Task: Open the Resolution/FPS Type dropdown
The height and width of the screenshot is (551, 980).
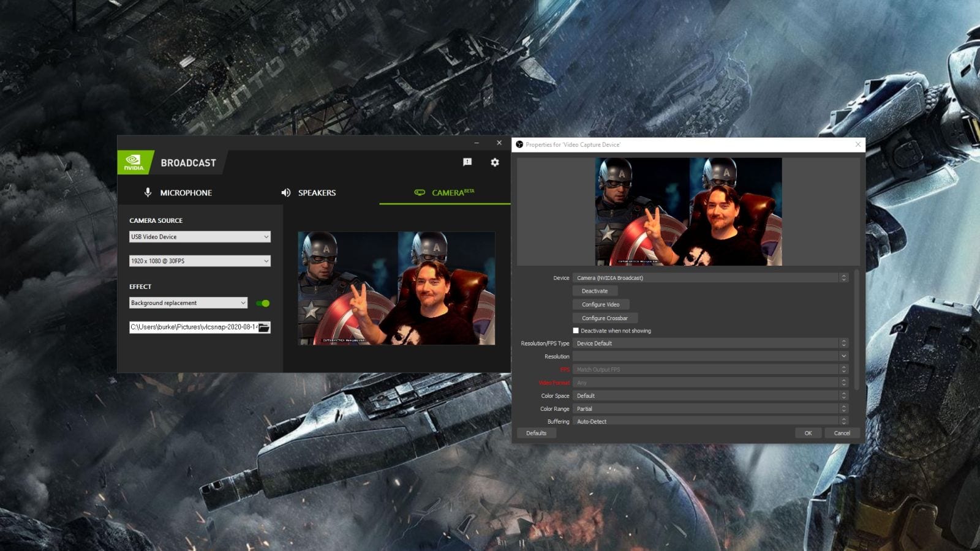Action: [710, 343]
